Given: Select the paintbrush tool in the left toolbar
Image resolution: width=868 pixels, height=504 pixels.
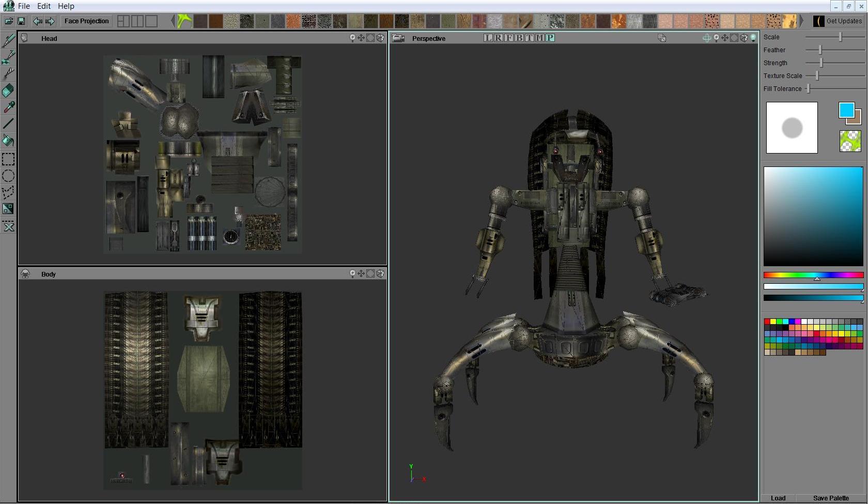Looking at the screenshot, I should tap(8, 40).
